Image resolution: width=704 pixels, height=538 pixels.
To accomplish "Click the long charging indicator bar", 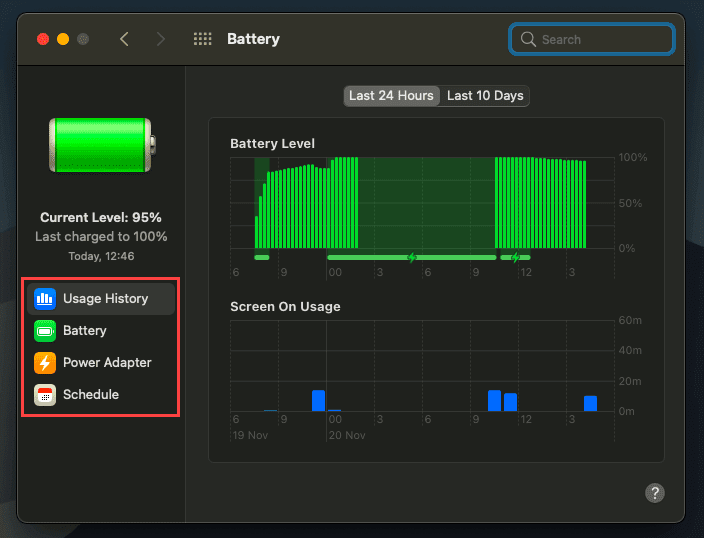I will coord(412,257).
